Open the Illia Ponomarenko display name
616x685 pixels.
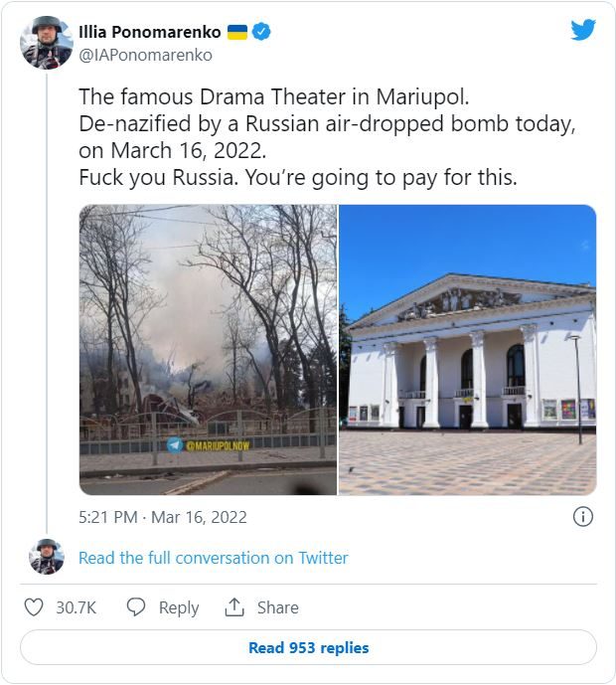coord(150,33)
